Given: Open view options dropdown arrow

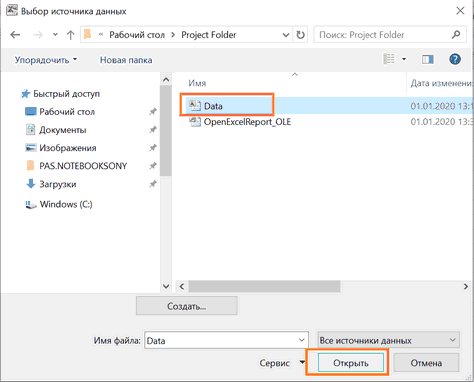Looking at the screenshot, I should (404, 59).
